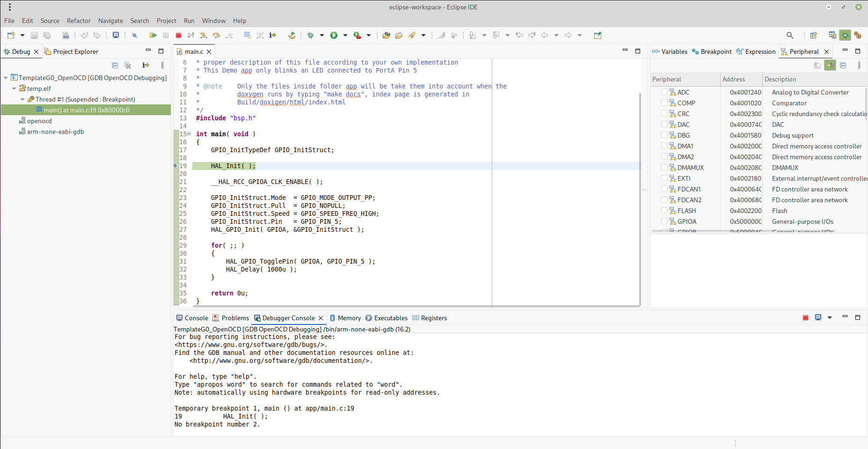Toggle Instruction Stepping Mode icon

click(x=273, y=35)
